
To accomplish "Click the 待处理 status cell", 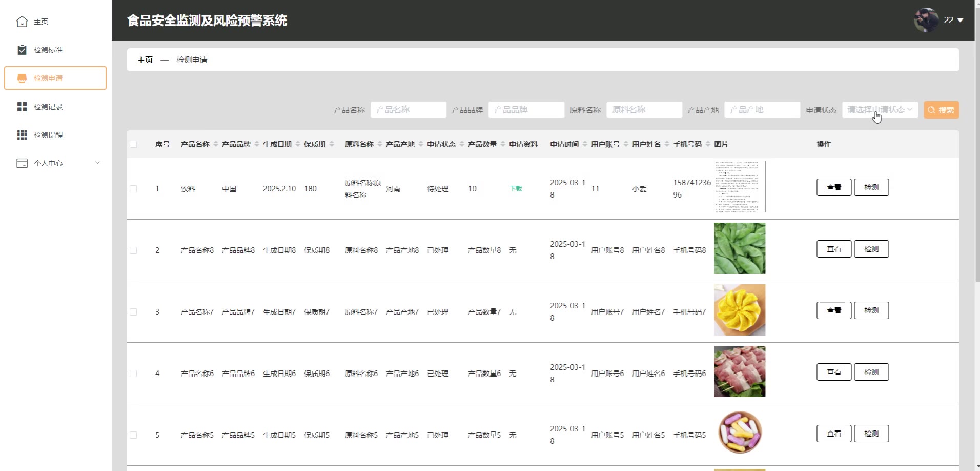I will coord(438,189).
